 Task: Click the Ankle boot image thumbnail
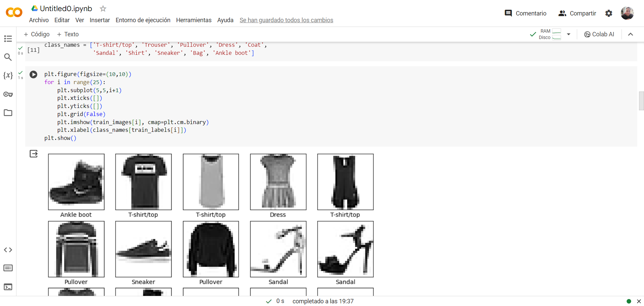coord(76,182)
